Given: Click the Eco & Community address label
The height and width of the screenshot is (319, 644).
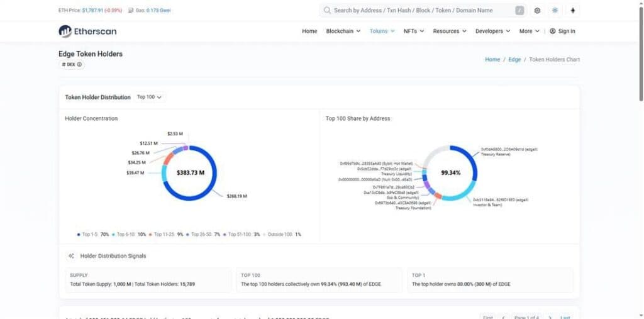Looking at the screenshot, I should [391, 195].
